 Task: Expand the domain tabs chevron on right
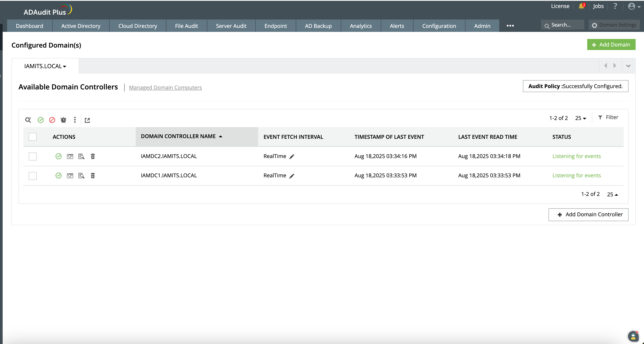coord(628,66)
